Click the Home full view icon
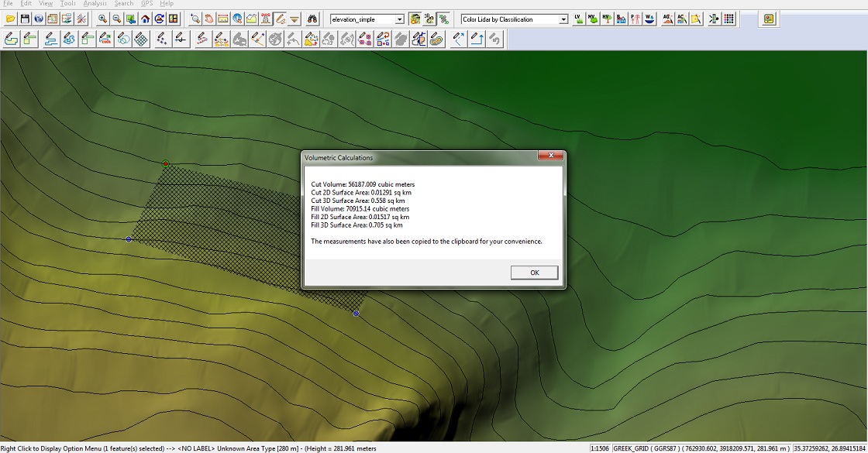 coord(145,19)
